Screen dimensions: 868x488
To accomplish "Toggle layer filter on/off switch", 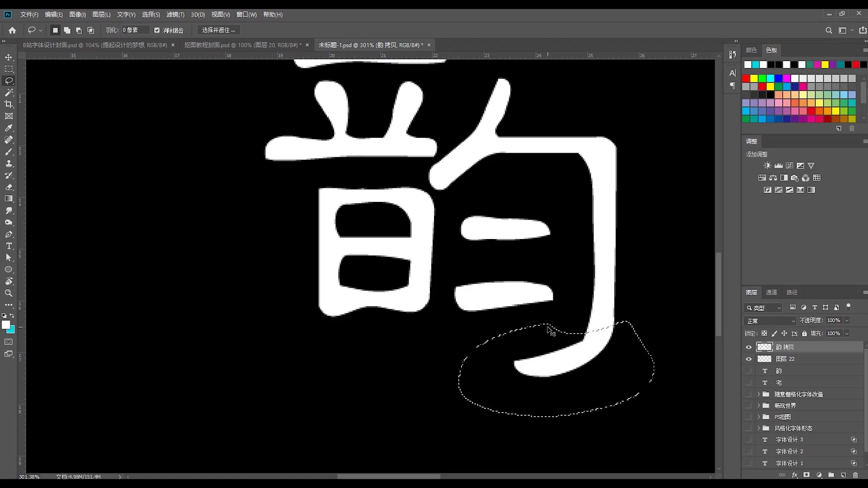I will pos(849,307).
